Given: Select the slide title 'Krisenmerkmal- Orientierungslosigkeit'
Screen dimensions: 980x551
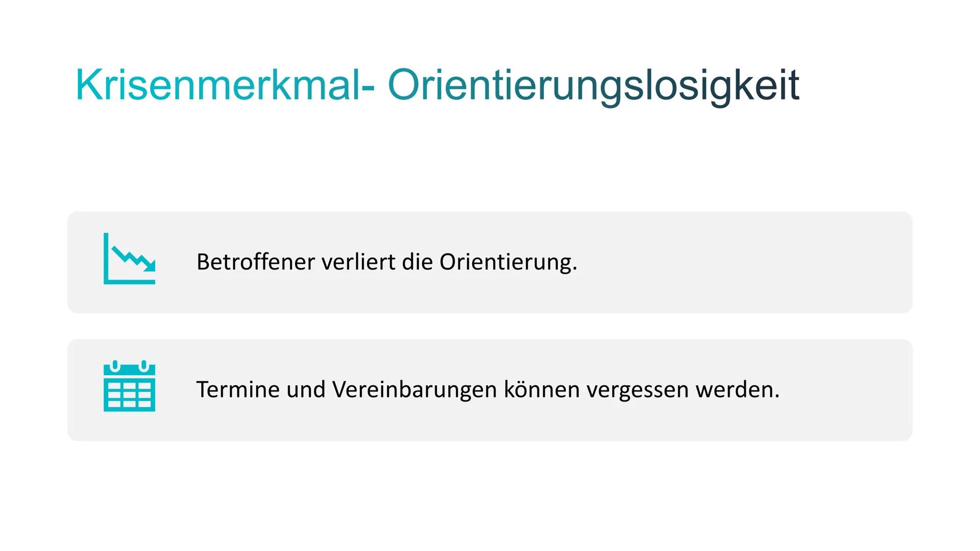Looking at the screenshot, I should [x=437, y=85].
